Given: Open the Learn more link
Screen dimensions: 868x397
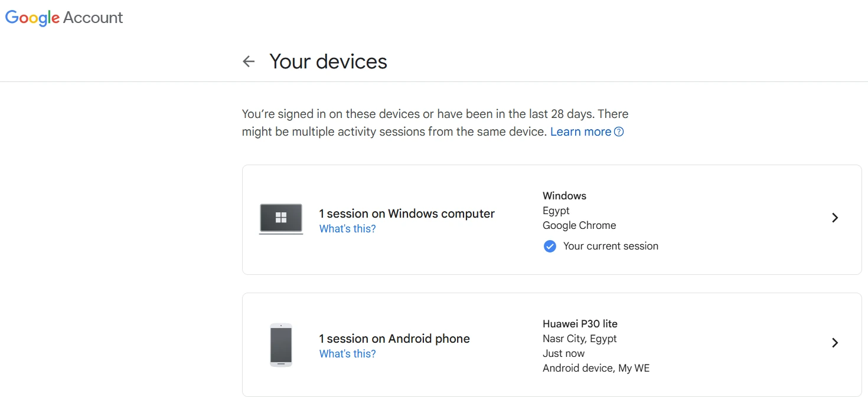Looking at the screenshot, I should pyautogui.click(x=580, y=132).
